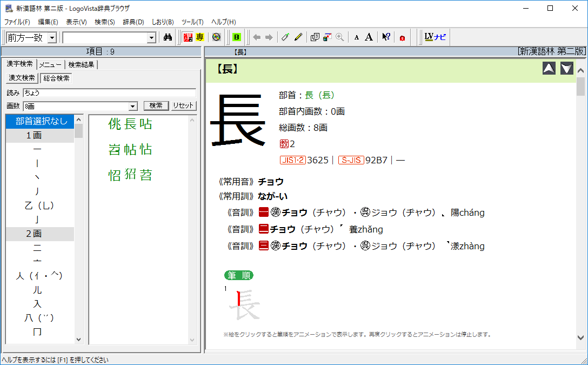Open the 画数 stroke count dropdown
Screen dimensions: 588x365
tap(133, 106)
